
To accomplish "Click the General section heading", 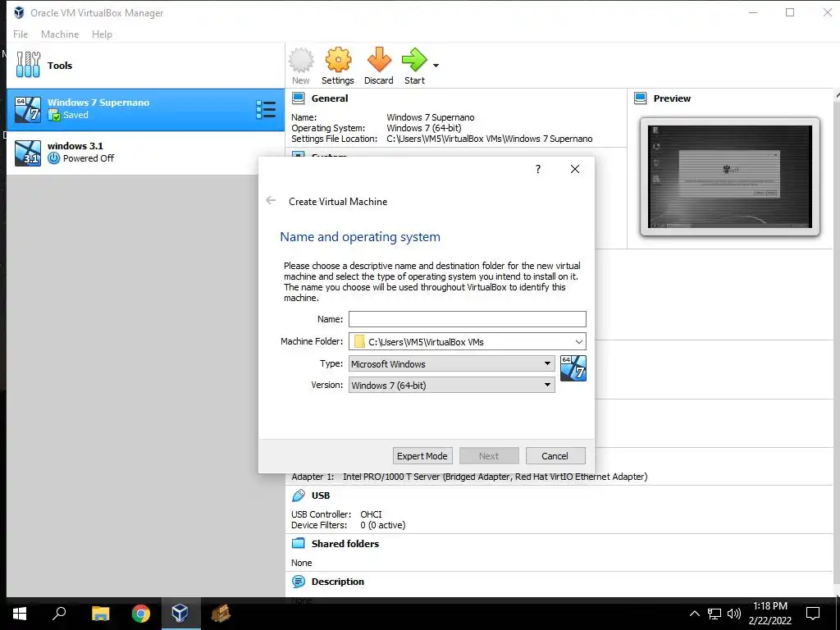I will click(330, 98).
